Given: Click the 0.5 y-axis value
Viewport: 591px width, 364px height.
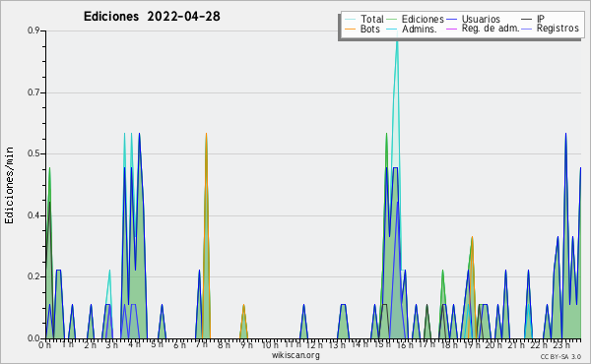Looking at the screenshot, I should (x=33, y=153).
